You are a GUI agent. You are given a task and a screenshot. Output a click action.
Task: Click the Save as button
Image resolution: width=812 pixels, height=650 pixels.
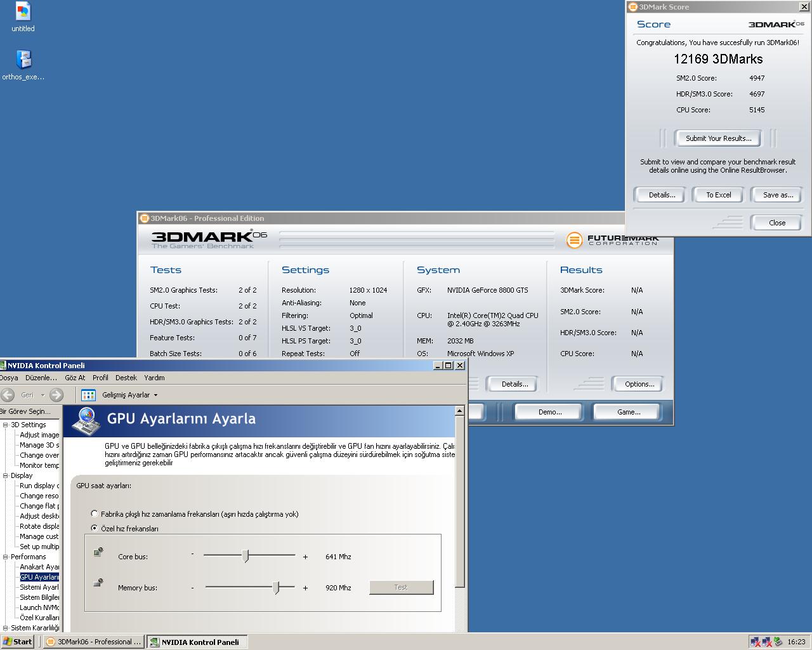[x=778, y=195]
